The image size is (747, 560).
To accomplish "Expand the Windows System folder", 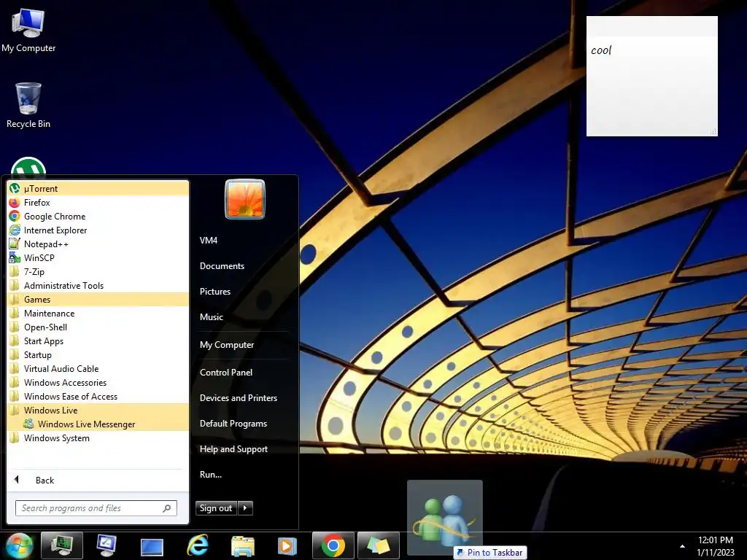I will click(98, 437).
